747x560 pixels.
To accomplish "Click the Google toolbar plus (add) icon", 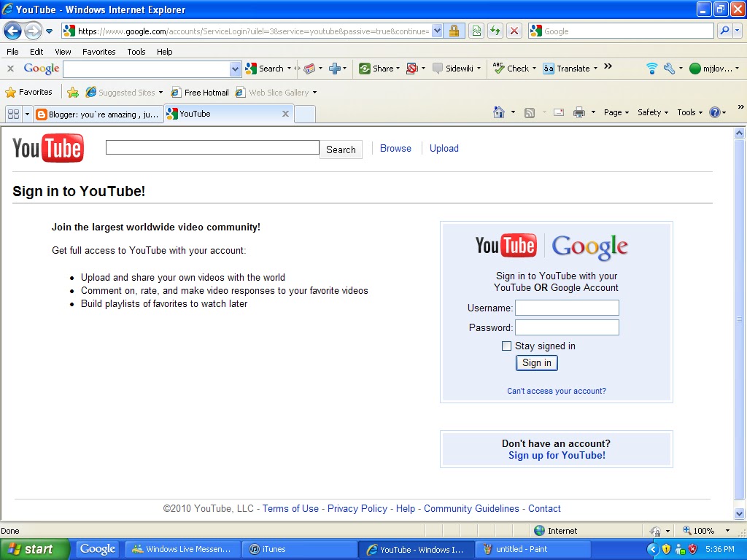I will pyautogui.click(x=335, y=69).
